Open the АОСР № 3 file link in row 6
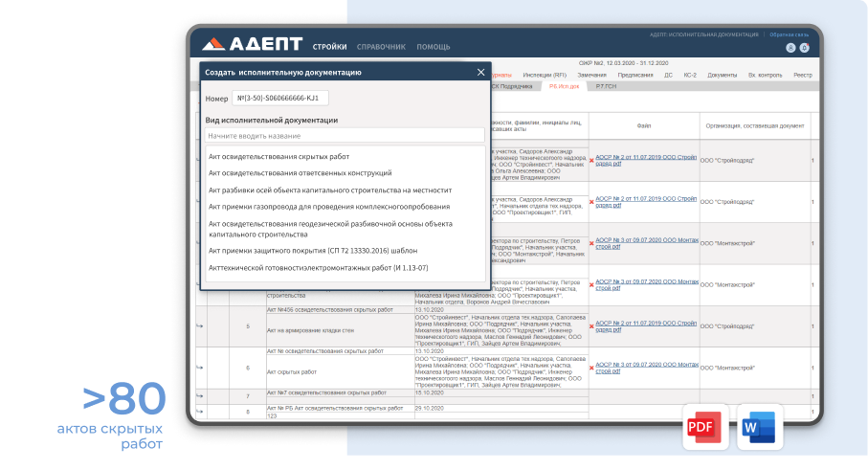 click(647, 368)
